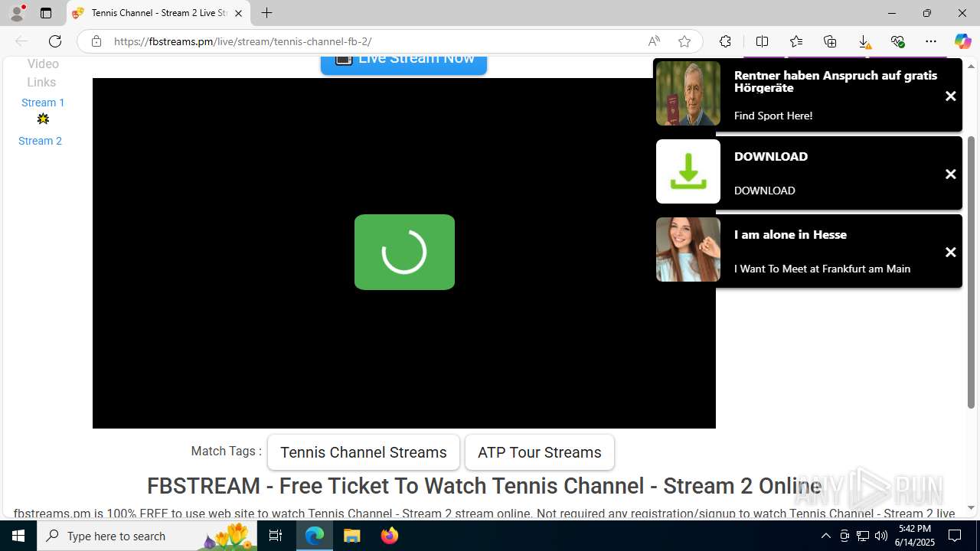Click the 'FBSTREAM - Free Ticket' heading
This screenshot has width=980, height=551.
[484, 486]
